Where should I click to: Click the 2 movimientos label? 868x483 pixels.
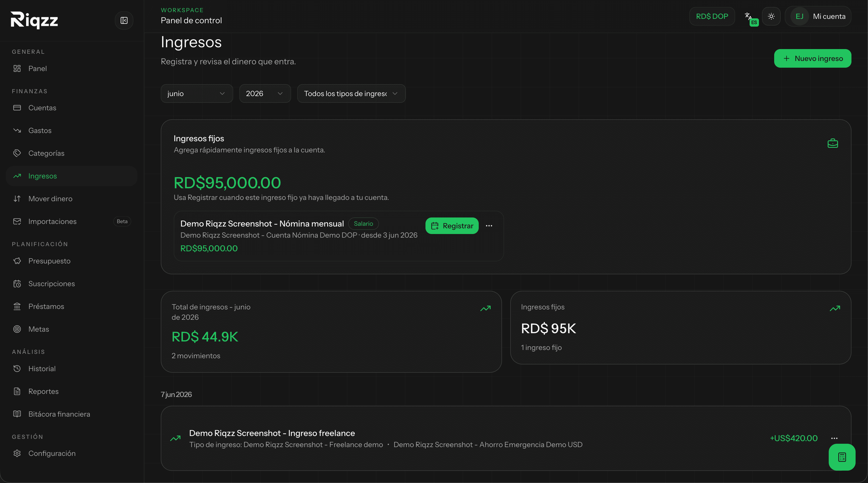pyautogui.click(x=196, y=356)
